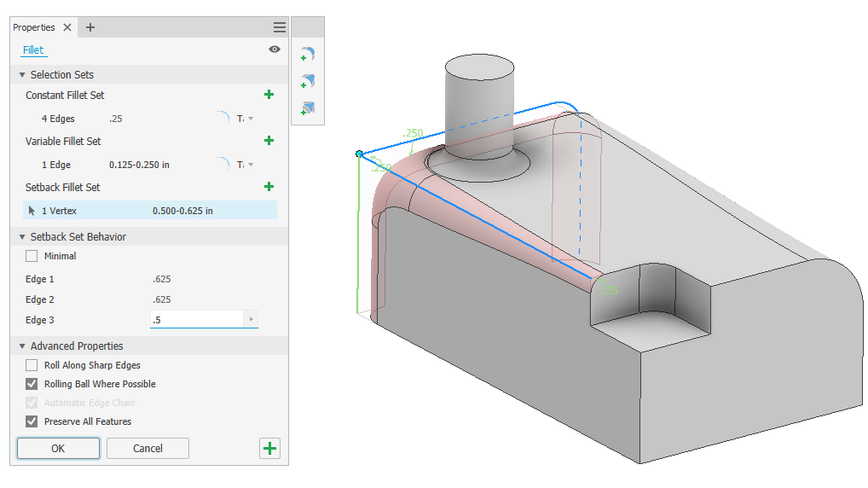Click the Edge 1 value .625
The height and width of the screenshot is (488, 868).
click(162, 279)
